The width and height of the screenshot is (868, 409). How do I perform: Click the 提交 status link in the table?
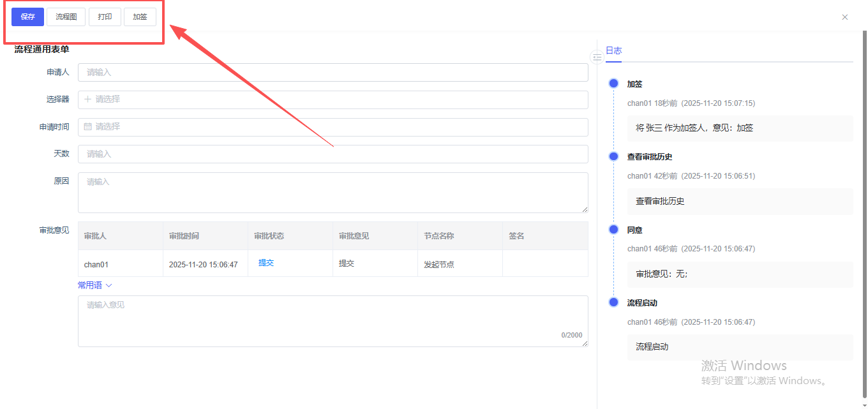[x=266, y=263]
